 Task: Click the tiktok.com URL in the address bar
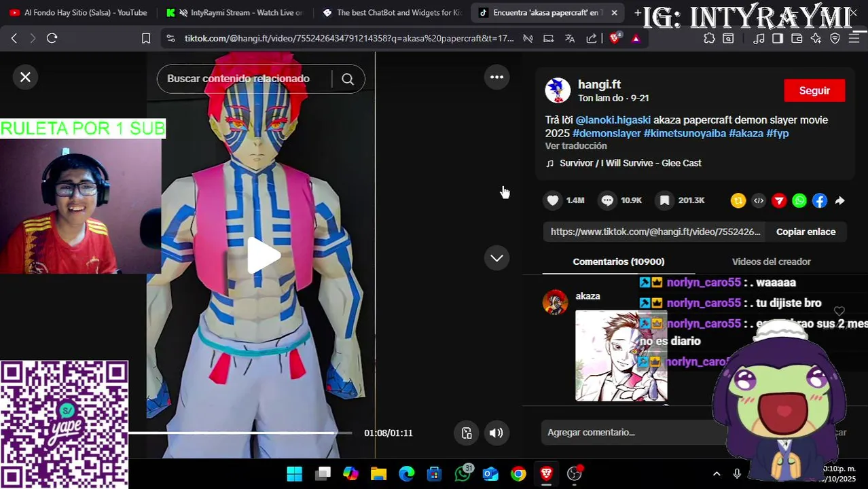pos(349,39)
